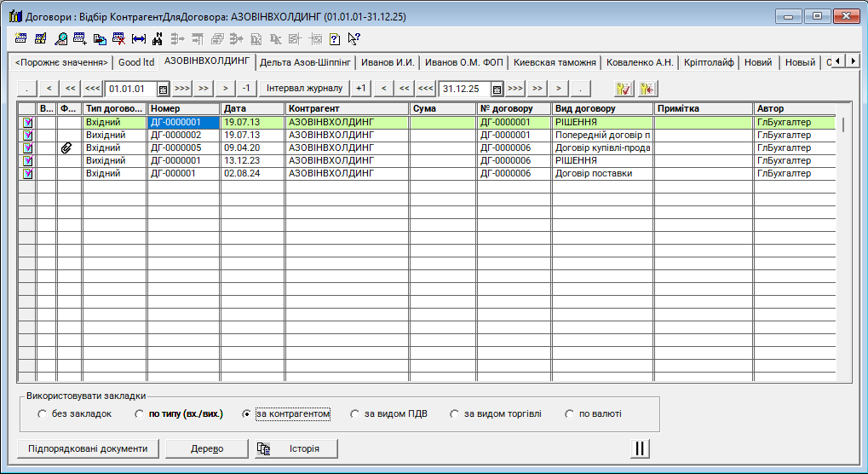Click the delete record icon with red X
Viewport: 868px width, 474px height.
(119, 38)
